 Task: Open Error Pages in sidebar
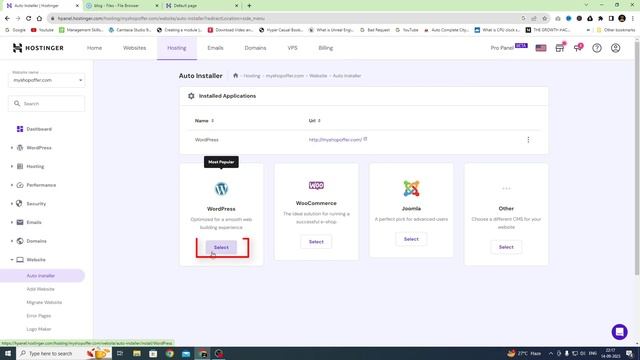[x=39, y=316]
